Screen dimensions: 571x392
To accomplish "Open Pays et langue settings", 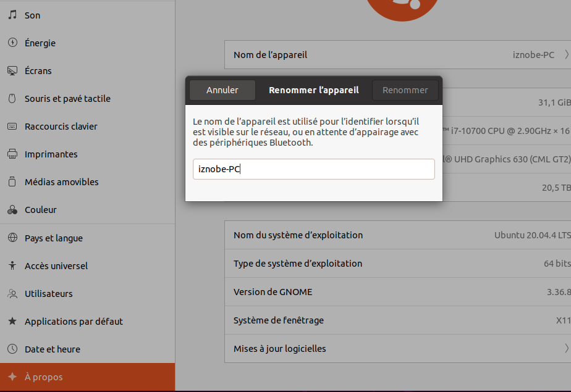I will point(87,238).
